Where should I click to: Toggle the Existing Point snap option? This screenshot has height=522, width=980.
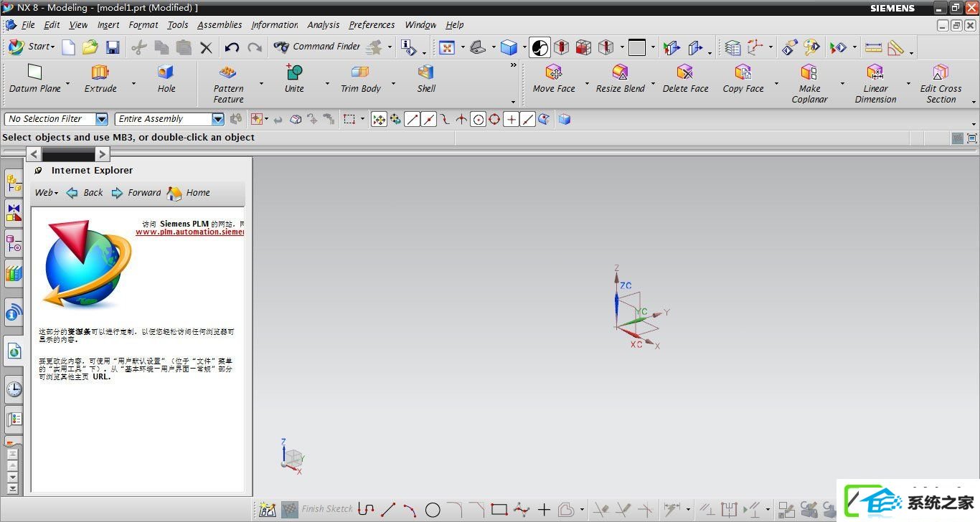point(511,119)
